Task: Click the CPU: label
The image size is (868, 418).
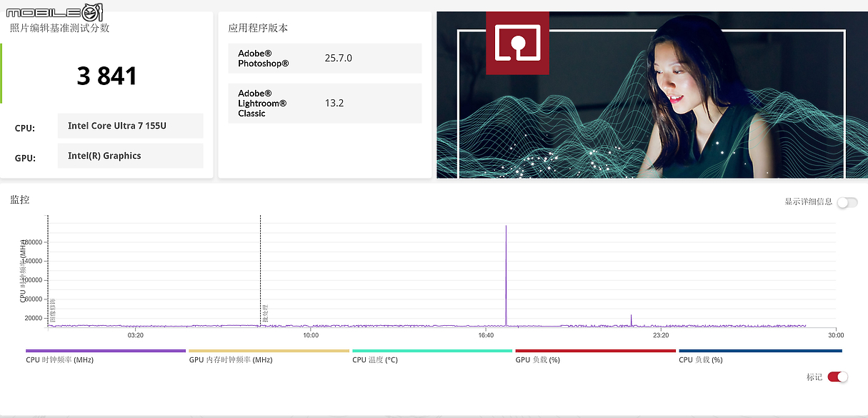Action: (25, 129)
